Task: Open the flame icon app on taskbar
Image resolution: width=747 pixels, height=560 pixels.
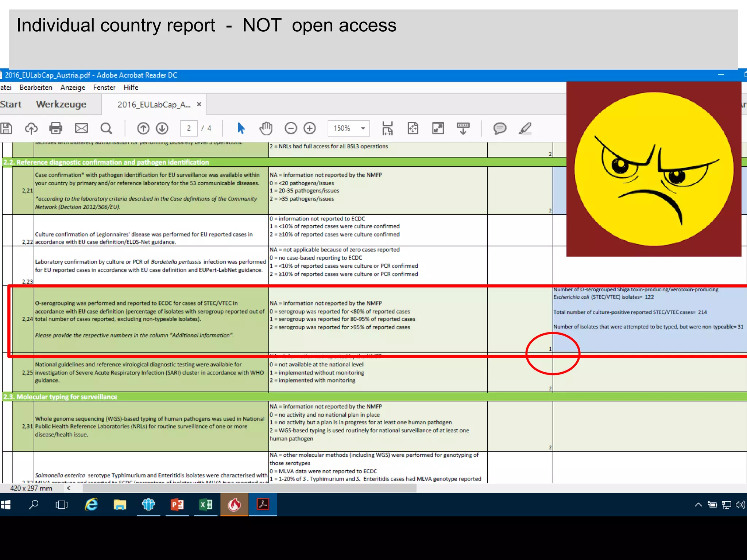Action: [235, 505]
